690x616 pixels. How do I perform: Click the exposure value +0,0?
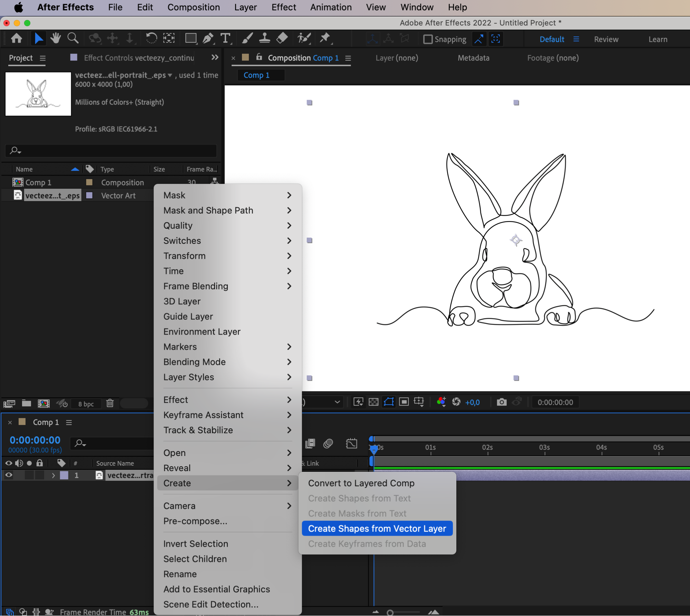[x=472, y=403]
